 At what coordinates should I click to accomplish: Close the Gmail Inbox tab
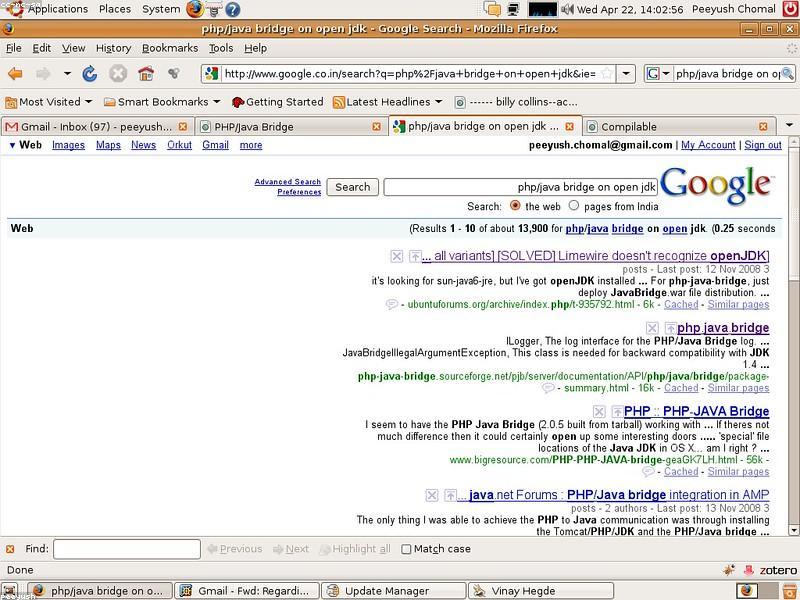[x=183, y=127]
